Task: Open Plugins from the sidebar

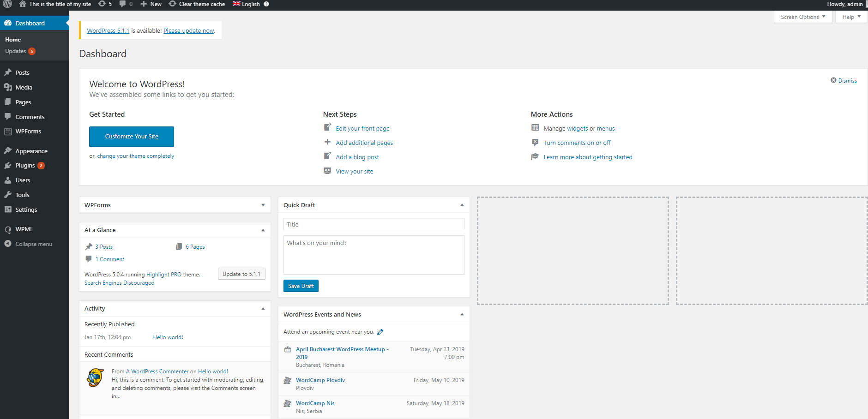Action: (25, 166)
